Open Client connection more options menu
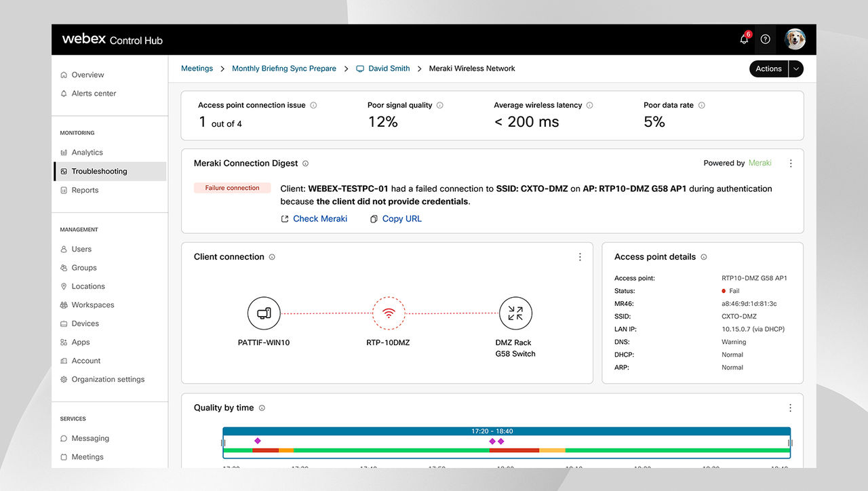Image resolution: width=868 pixels, height=491 pixels. click(580, 257)
